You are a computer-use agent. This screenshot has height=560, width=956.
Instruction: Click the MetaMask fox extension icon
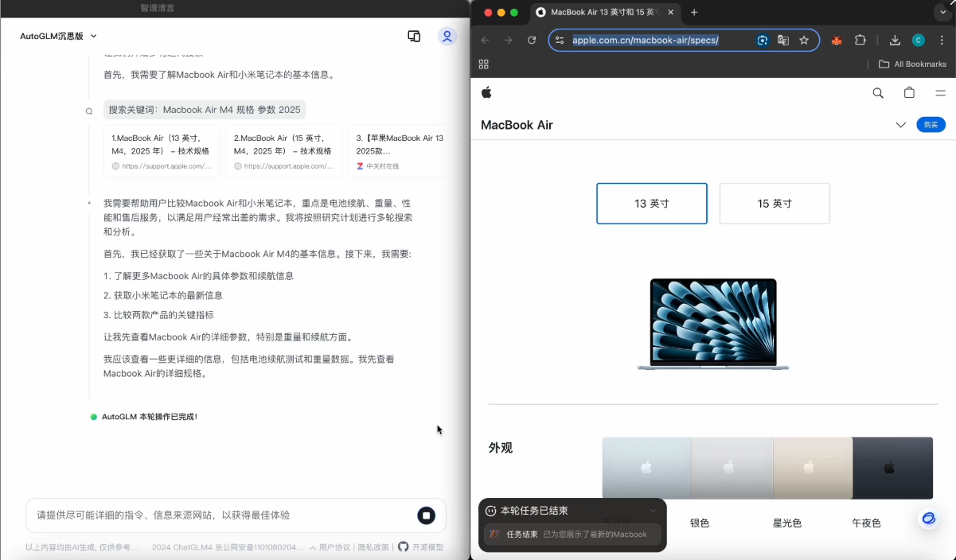click(x=837, y=41)
